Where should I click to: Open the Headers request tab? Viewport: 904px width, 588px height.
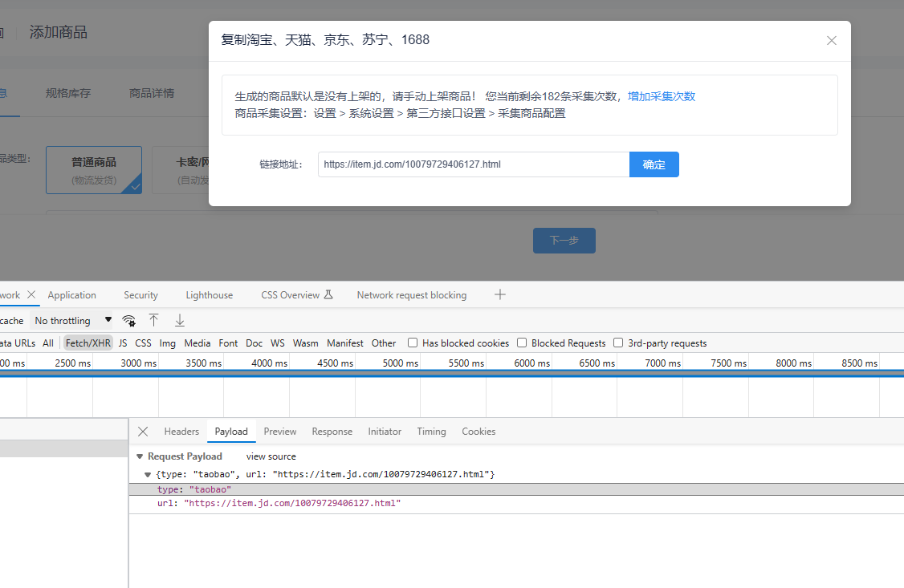(181, 432)
